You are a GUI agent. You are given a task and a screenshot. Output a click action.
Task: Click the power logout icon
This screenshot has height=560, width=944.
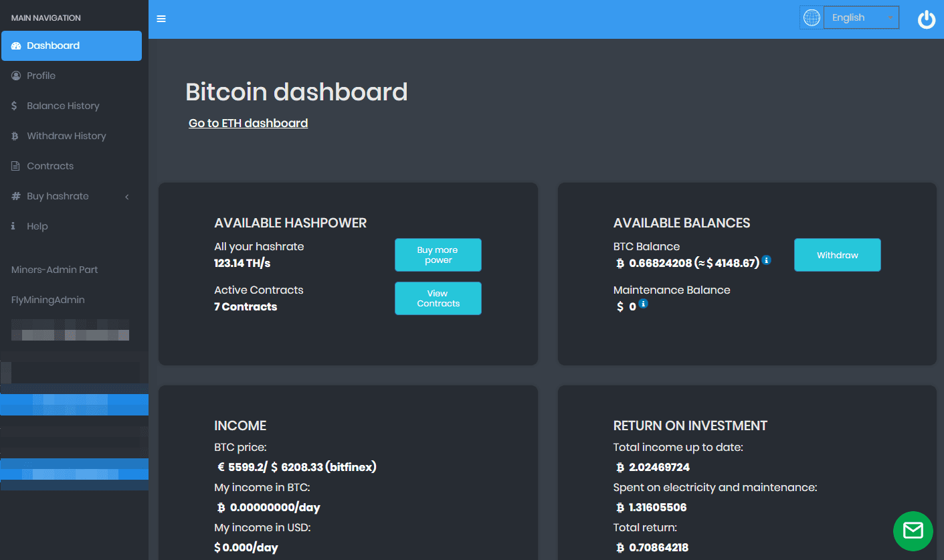click(927, 19)
